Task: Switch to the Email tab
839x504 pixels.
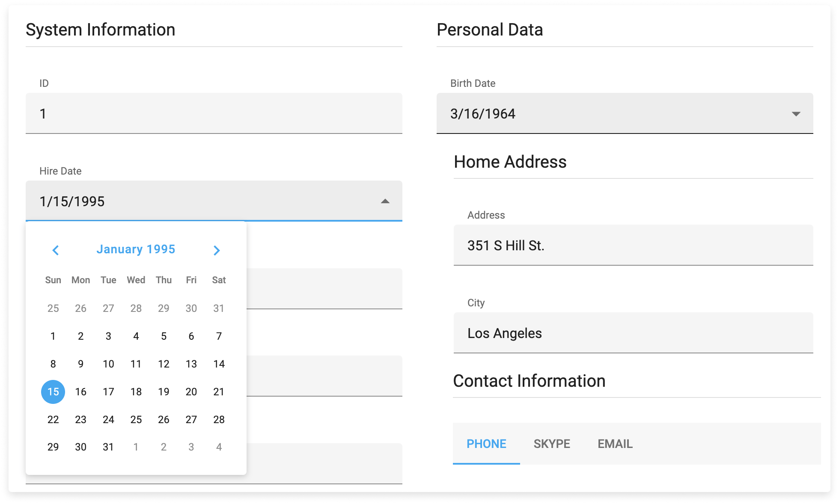Action: pyautogui.click(x=615, y=444)
